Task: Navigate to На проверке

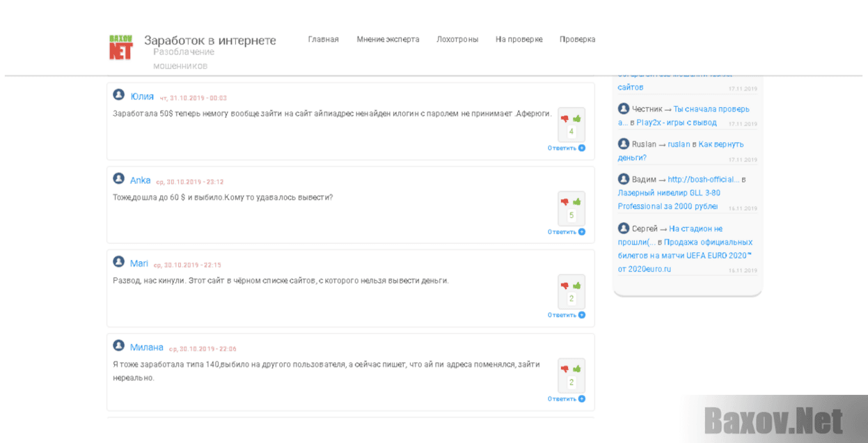Action: [519, 40]
